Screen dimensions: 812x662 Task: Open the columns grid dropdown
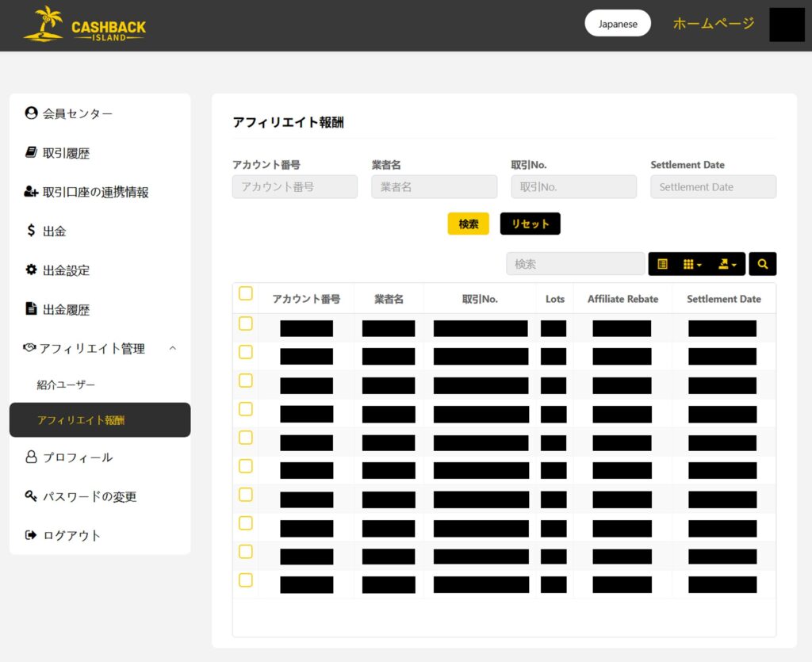(x=692, y=264)
